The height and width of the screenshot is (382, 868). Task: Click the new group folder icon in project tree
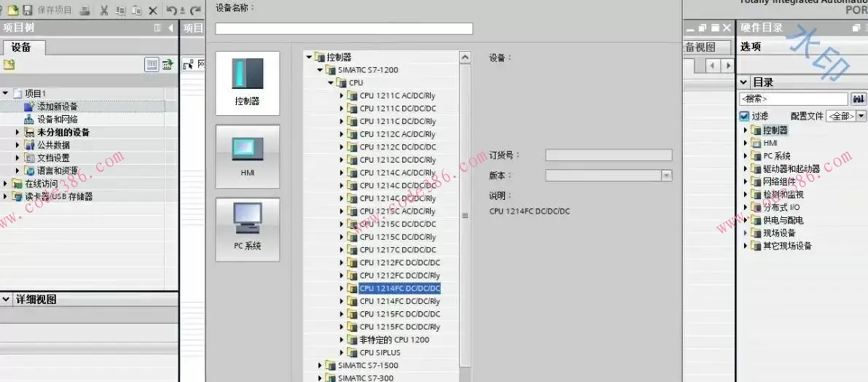point(9,65)
